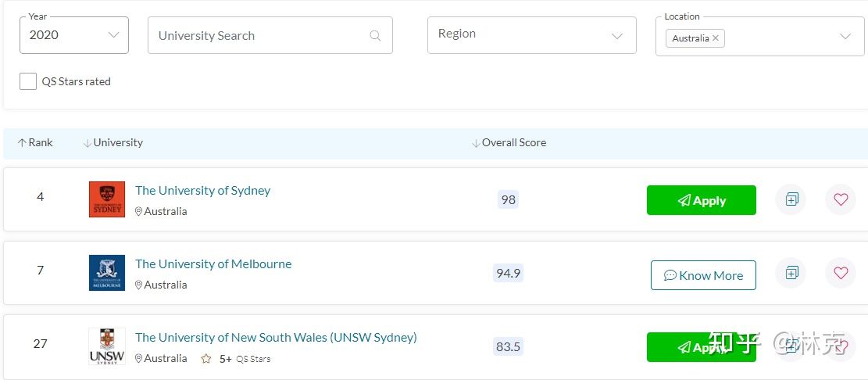Open The University of New South Wales link
The image size is (868, 380).
[276, 337]
